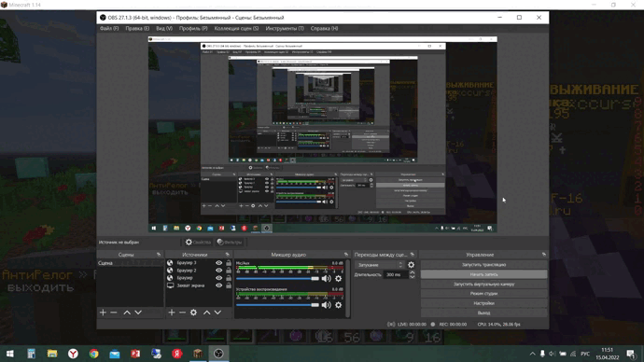
Task: Toggle visibility of Захват экрана source
Action: coord(218,285)
